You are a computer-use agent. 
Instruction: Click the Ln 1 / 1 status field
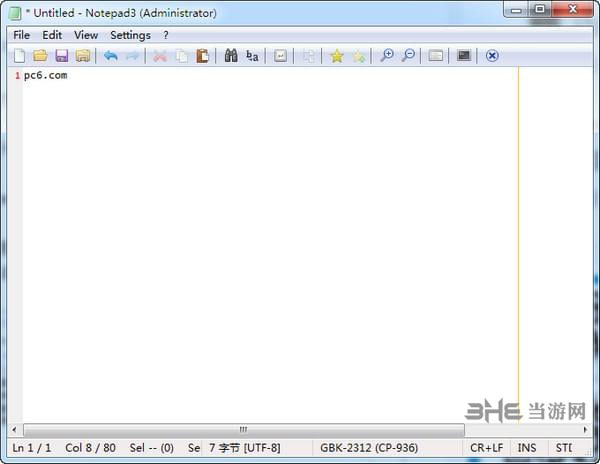(32, 448)
